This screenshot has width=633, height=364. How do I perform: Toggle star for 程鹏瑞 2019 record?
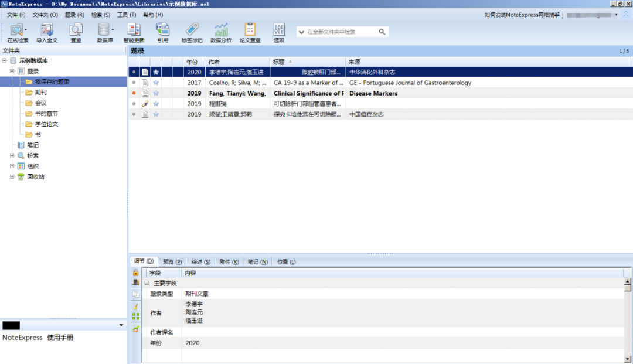click(x=156, y=104)
